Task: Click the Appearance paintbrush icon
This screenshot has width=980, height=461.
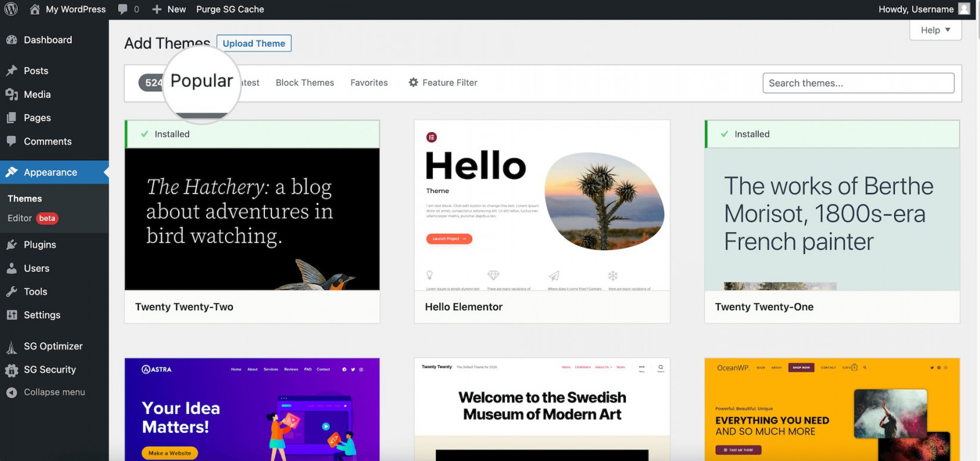Action: pos(11,172)
